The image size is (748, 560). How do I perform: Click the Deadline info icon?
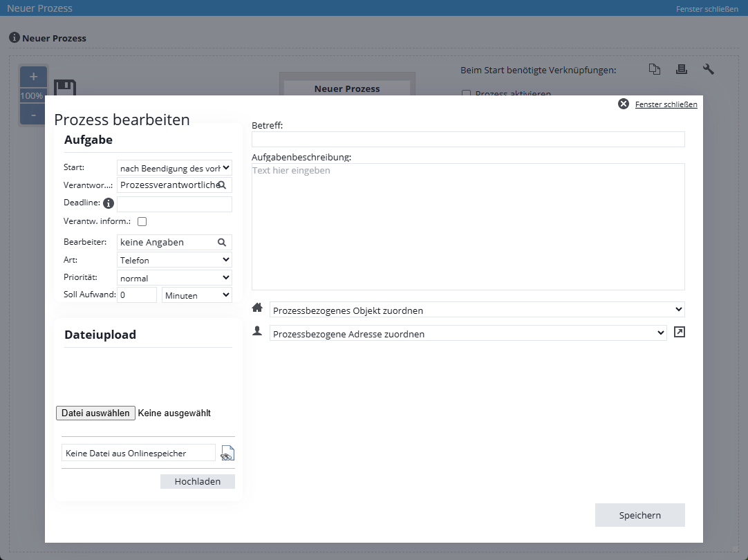pyautogui.click(x=109, y=203)
